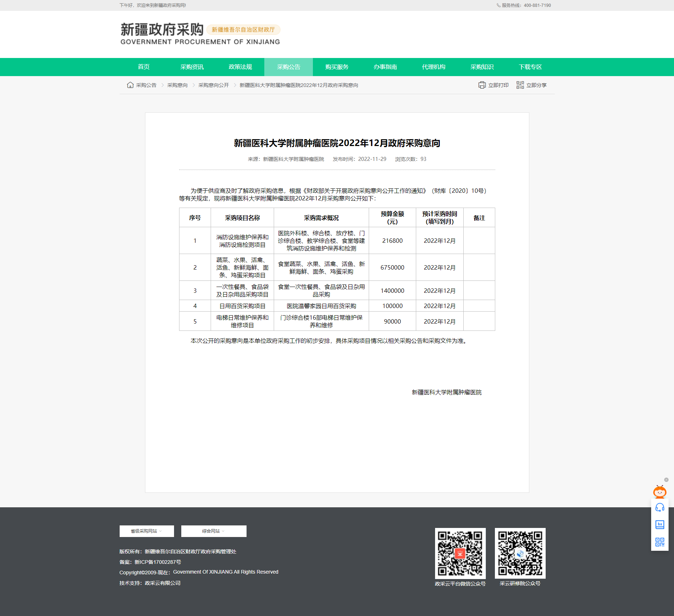The height and width of the screenshot is (616, 674).
Task: Click the book manual icon in floating sidebar
Action: (659, 524)
